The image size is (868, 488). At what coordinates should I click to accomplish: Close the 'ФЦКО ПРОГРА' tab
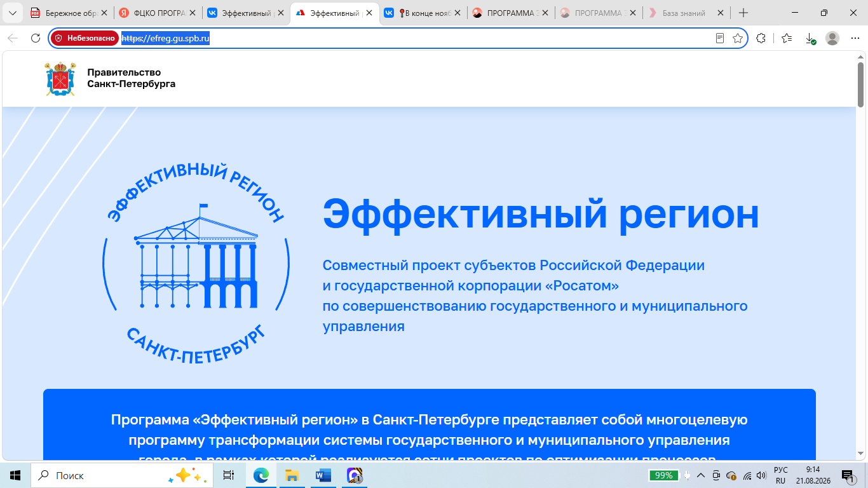click(x=193, y=13)
